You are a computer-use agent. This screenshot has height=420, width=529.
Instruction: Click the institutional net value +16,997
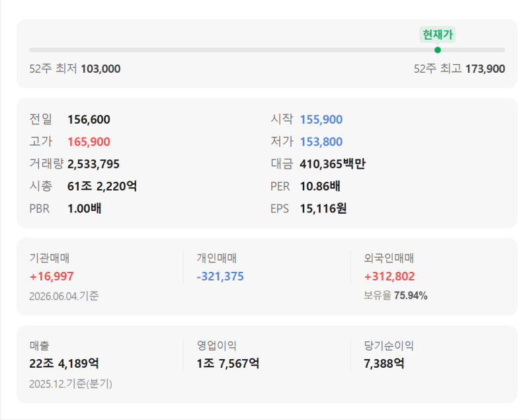[x=52, y=276]
